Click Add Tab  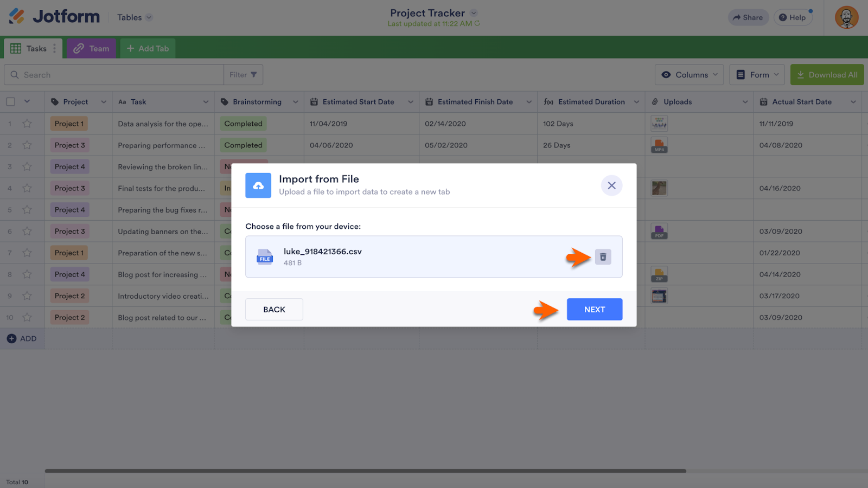pyautogui.click(x=148, y=48)
